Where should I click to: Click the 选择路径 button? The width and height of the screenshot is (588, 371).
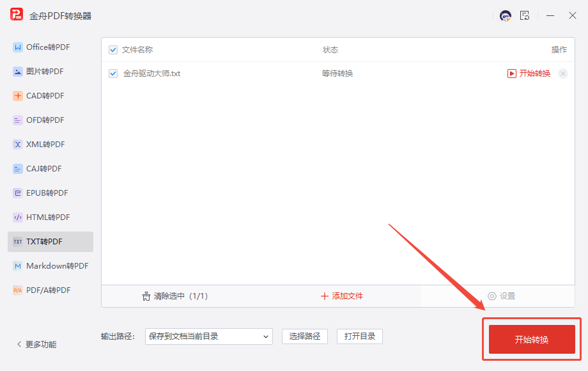(x=305, y=336)
